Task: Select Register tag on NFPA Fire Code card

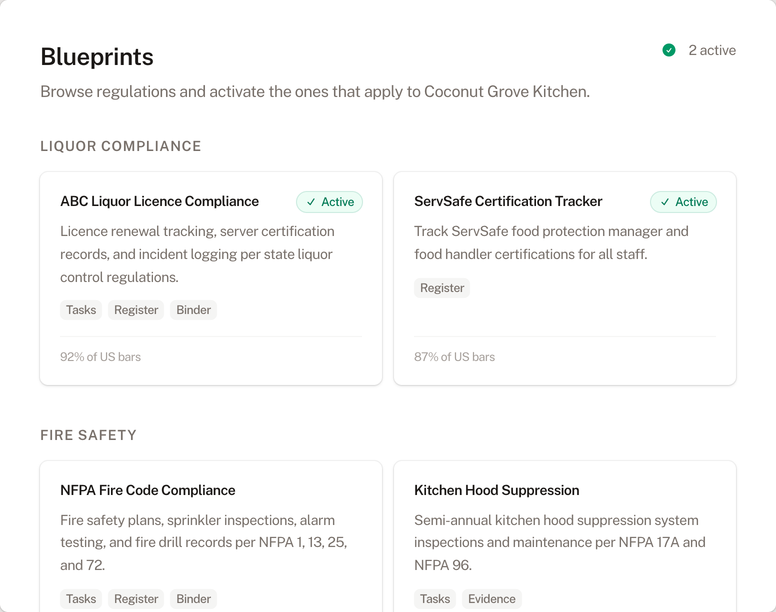Action: (136, 599)
